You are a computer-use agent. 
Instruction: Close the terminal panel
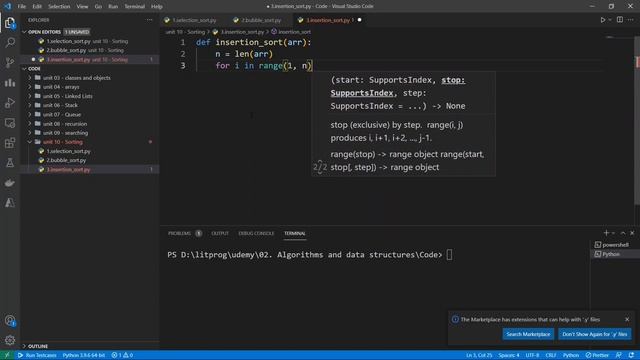(632, 233)
